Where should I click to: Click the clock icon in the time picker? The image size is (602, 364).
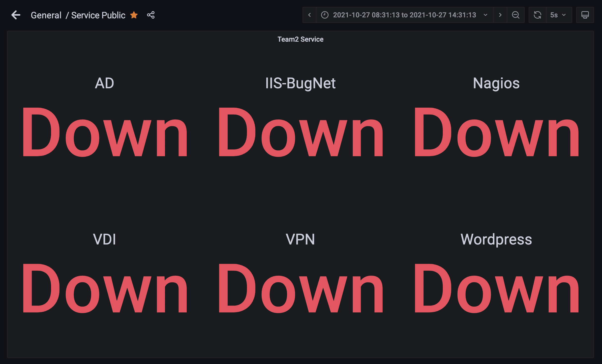325,15
